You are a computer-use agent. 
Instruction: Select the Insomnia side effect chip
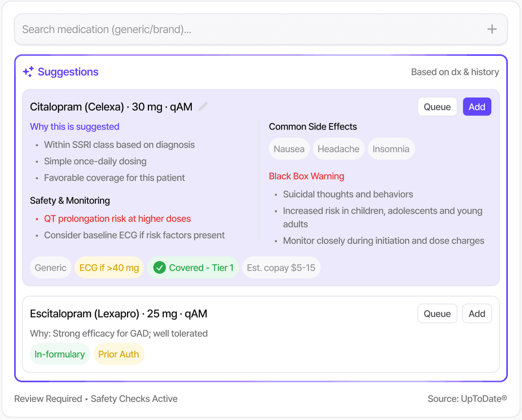[391, 149]
